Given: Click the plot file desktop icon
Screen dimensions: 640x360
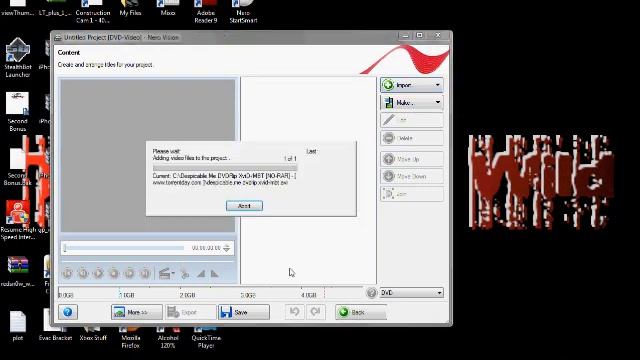Looking at the screenshot, I should (x=18, y=326).
